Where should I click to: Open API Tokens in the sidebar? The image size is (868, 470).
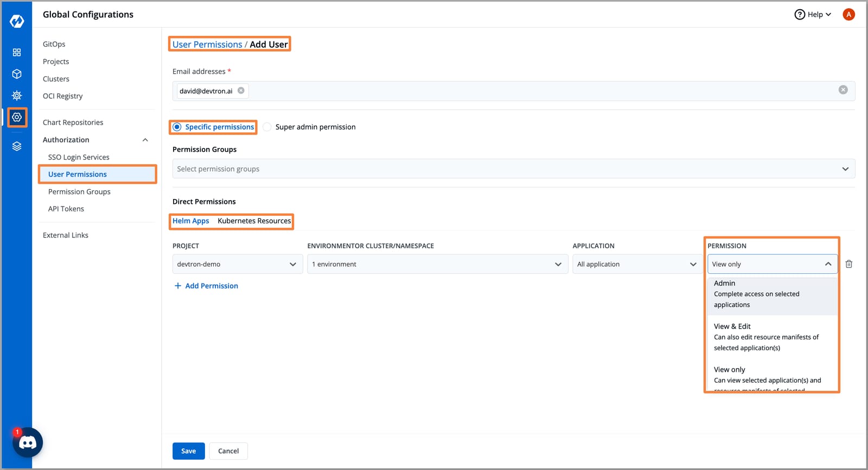tap(66, 209)
